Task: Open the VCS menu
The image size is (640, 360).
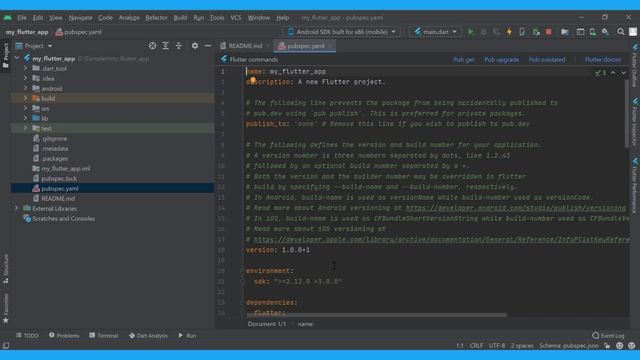Action: (x=236, y=18)
